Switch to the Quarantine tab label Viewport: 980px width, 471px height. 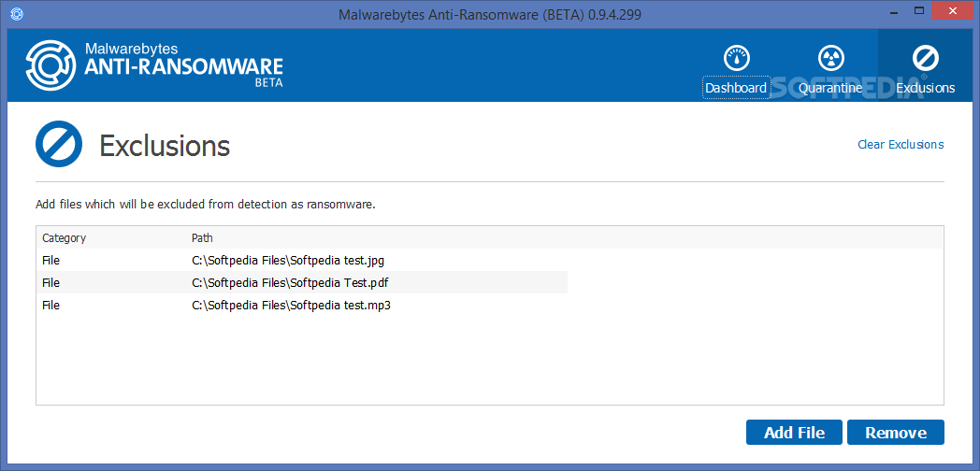(x=830, y=88)
